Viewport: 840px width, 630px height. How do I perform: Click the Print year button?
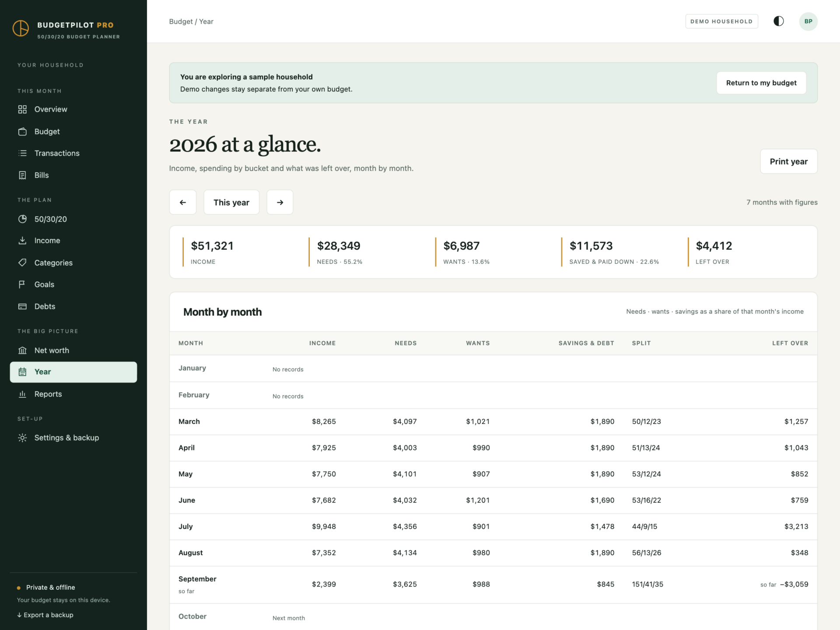[789, 161]
